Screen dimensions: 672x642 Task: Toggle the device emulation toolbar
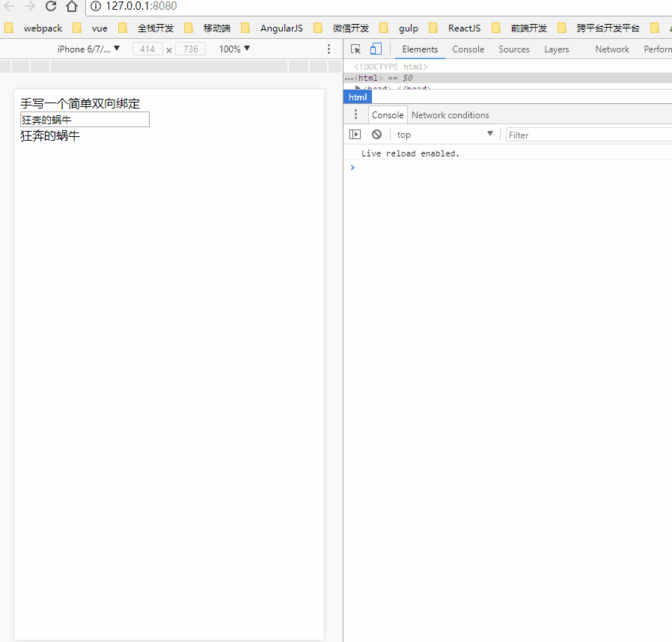click(x=375, y=48)
